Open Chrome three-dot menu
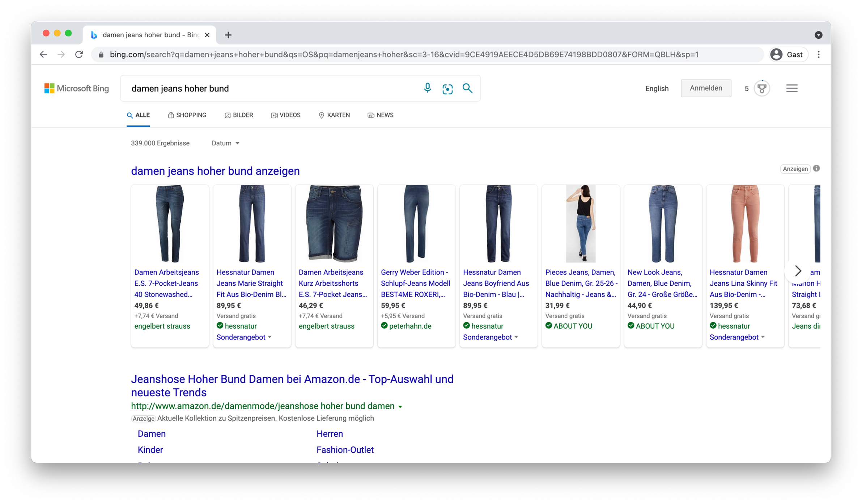Screen dimensions: 862x504 click(x=819, y=55)
